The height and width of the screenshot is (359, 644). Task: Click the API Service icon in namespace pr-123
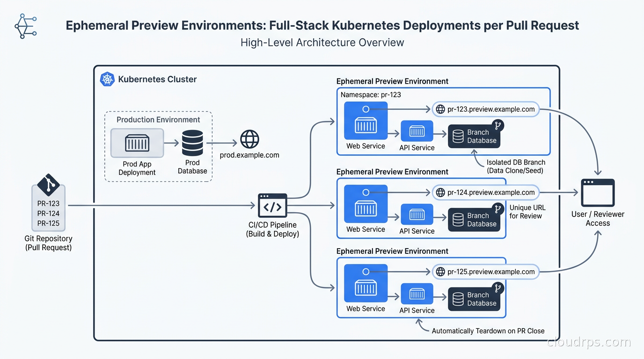pyautogui.click(x=417, y=131)
